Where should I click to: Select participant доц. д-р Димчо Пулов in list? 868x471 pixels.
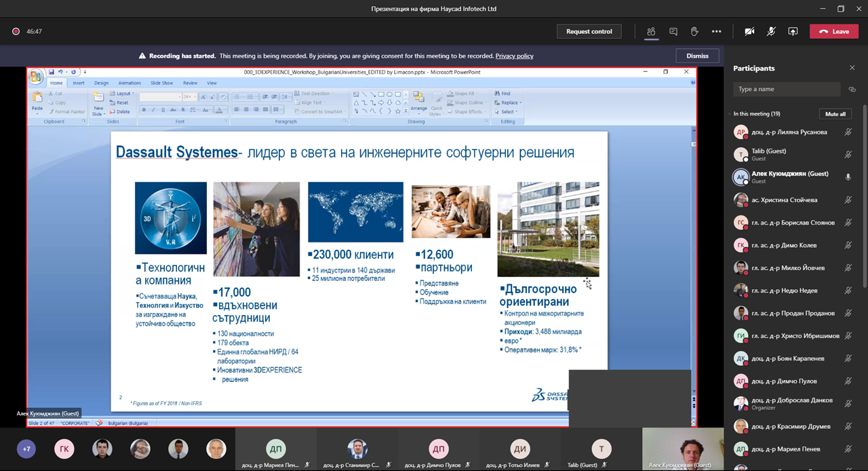pyautogui.click(x=793, y=381)
